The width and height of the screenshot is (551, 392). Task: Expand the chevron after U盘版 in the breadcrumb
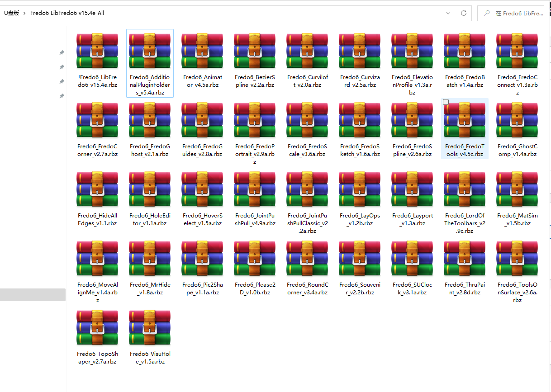tap(24, 13)
